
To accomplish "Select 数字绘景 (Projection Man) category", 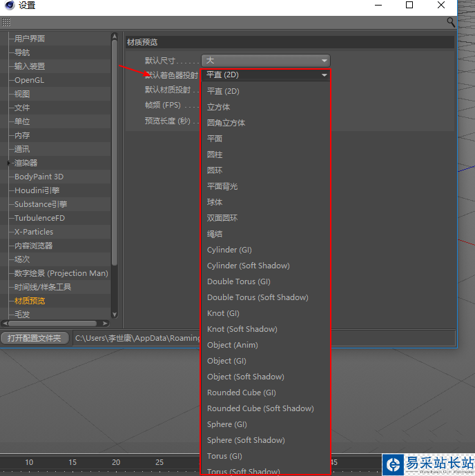I will pos(61,273).
